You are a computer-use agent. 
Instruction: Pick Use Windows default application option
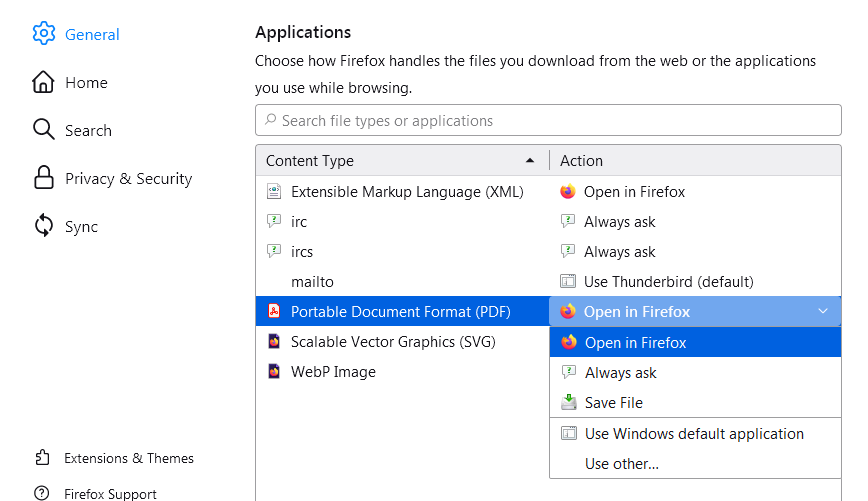694,434
